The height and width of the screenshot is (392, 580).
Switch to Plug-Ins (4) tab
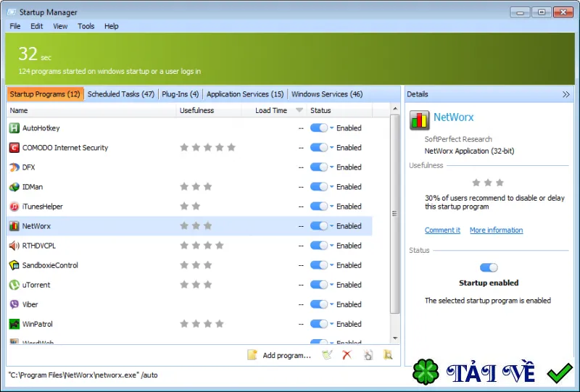click(180, 94)
